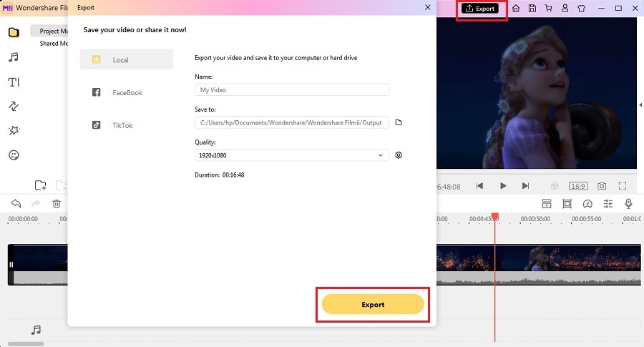
Task: Collapse the side panel arrow beside preview
Action: coord(640,105)
